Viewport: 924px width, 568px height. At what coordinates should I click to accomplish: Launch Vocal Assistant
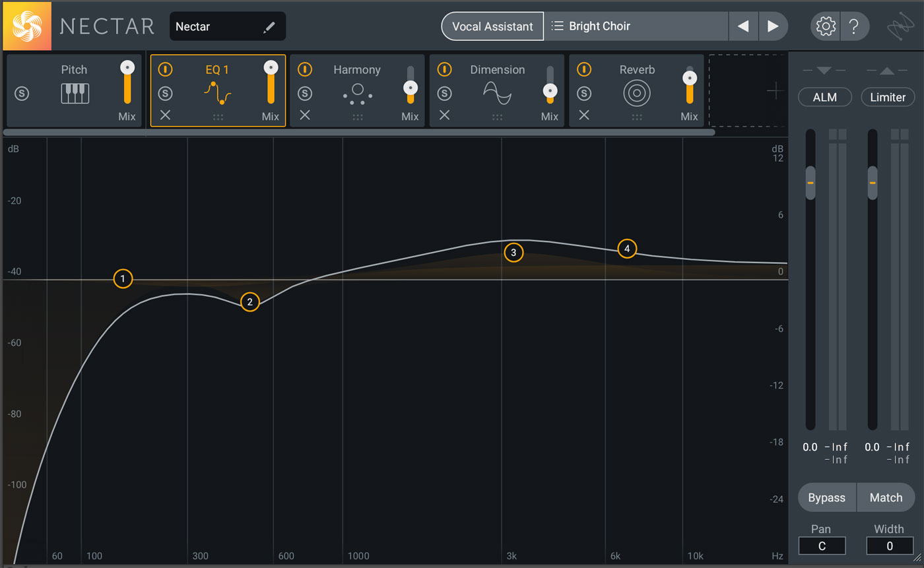point(492,26)
